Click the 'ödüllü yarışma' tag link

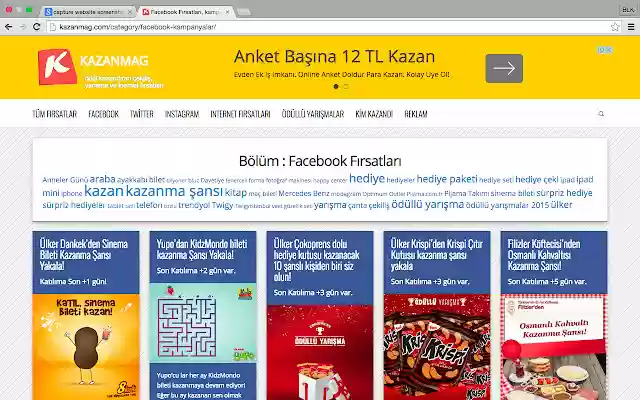tap(427, 204)
